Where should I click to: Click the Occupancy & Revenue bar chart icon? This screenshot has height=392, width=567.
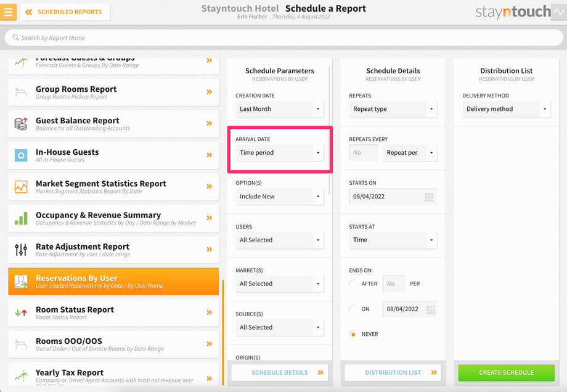point(21,218)
